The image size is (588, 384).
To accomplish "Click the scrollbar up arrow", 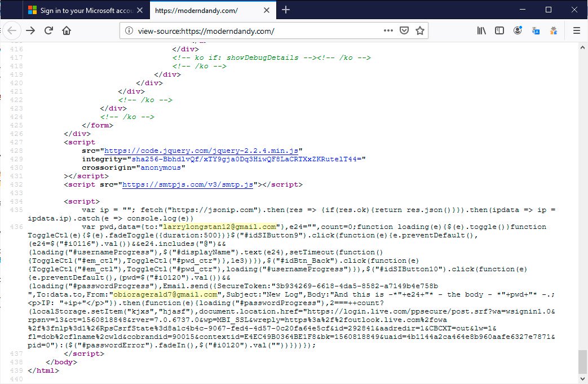I will [582, 47].
